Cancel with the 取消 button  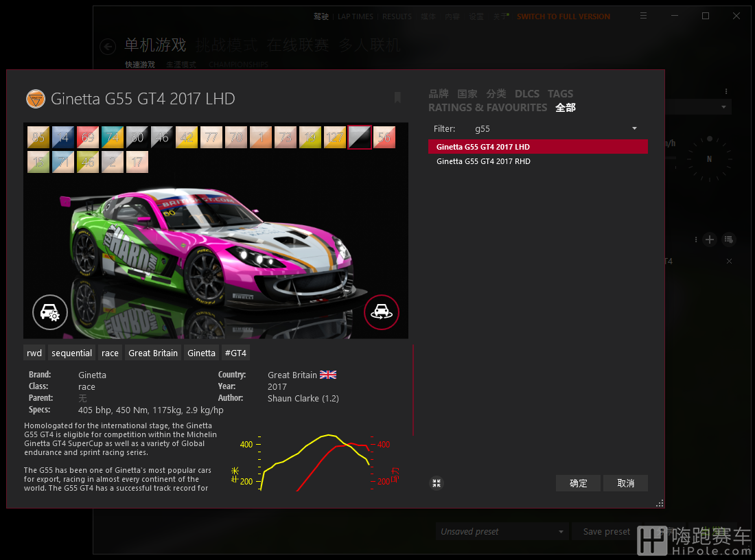coord(625,483)
